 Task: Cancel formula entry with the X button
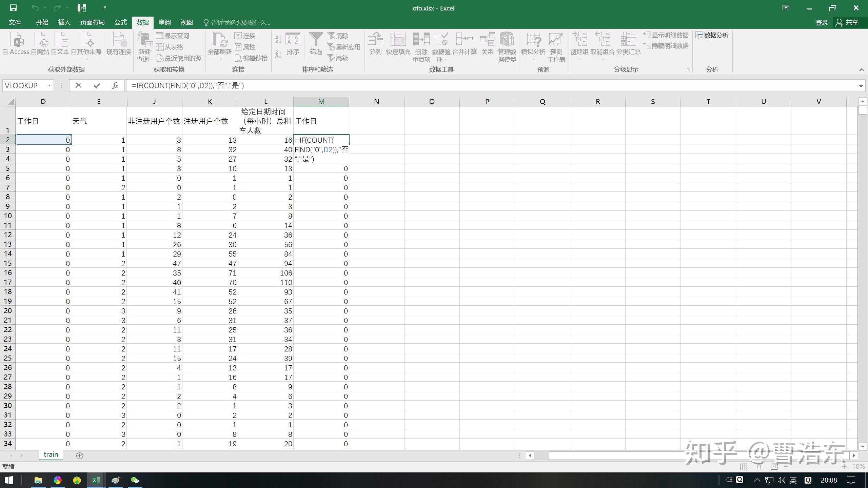pyautogui.click(x=78, y=85)
